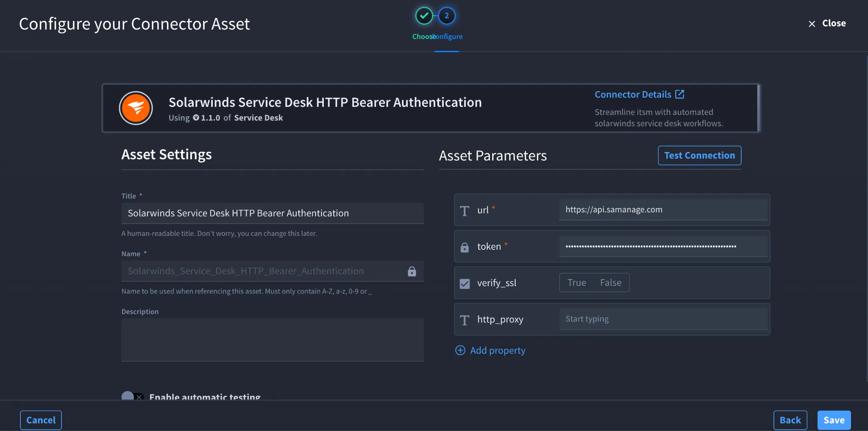868x431 pixels.
Task: Click the token password field
Action: pos(663,246)
